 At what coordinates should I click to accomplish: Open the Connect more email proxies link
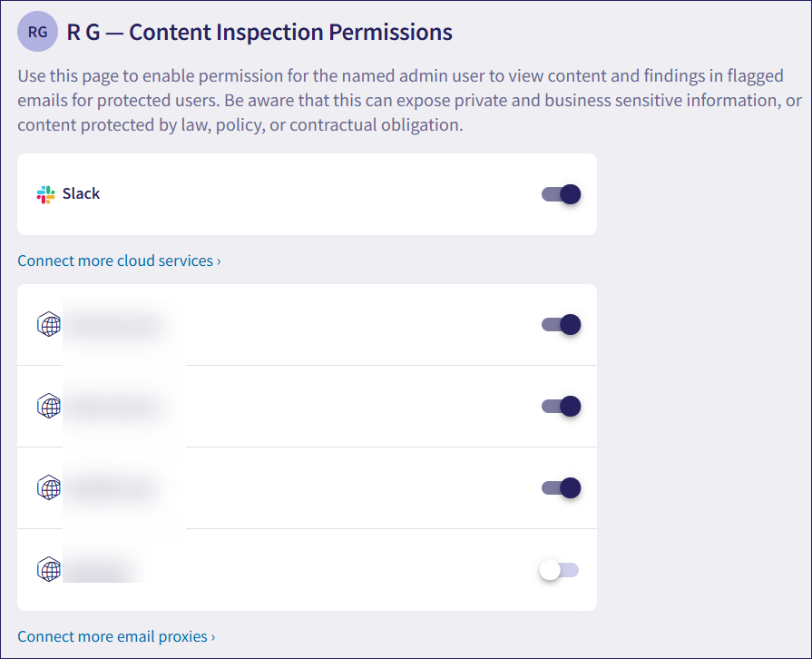point(116,636)
